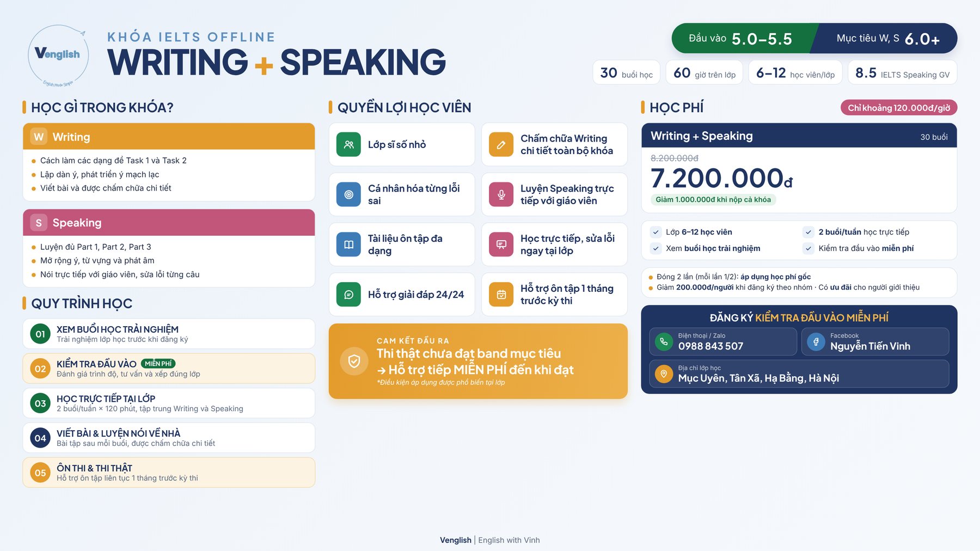
Task: Click the book icon beside Tài liệu ôn tập đa dạng
Action: [348, 244]
